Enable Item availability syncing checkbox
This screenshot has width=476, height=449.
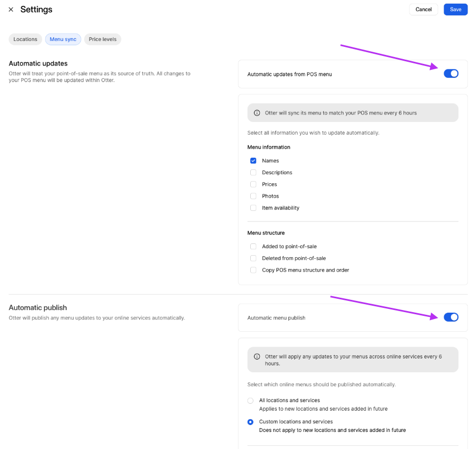pyautogui.click(x=253, y=208)
